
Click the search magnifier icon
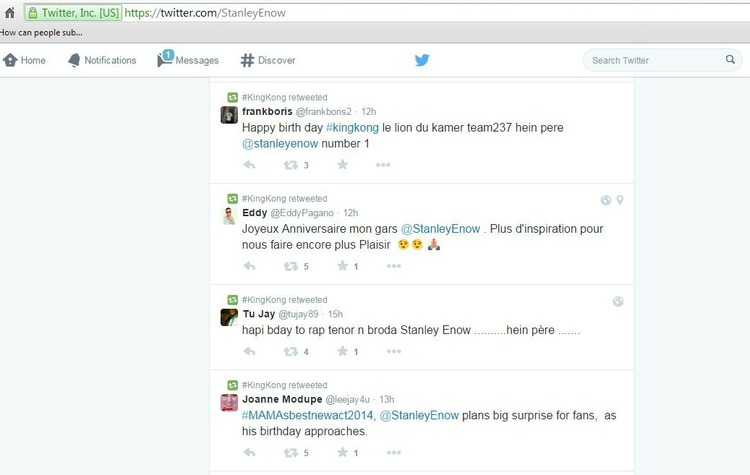[x=730, y=59]
